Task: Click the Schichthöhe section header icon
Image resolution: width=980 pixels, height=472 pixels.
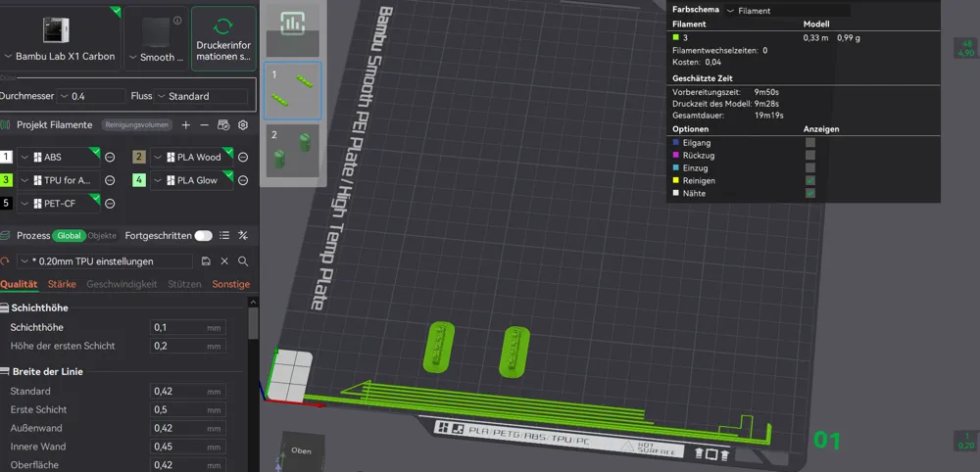Action: pos(4,307)
